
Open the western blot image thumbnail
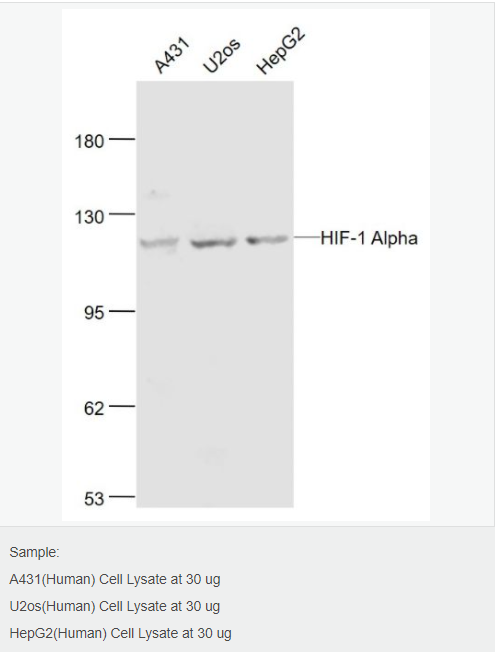point(246,265)
